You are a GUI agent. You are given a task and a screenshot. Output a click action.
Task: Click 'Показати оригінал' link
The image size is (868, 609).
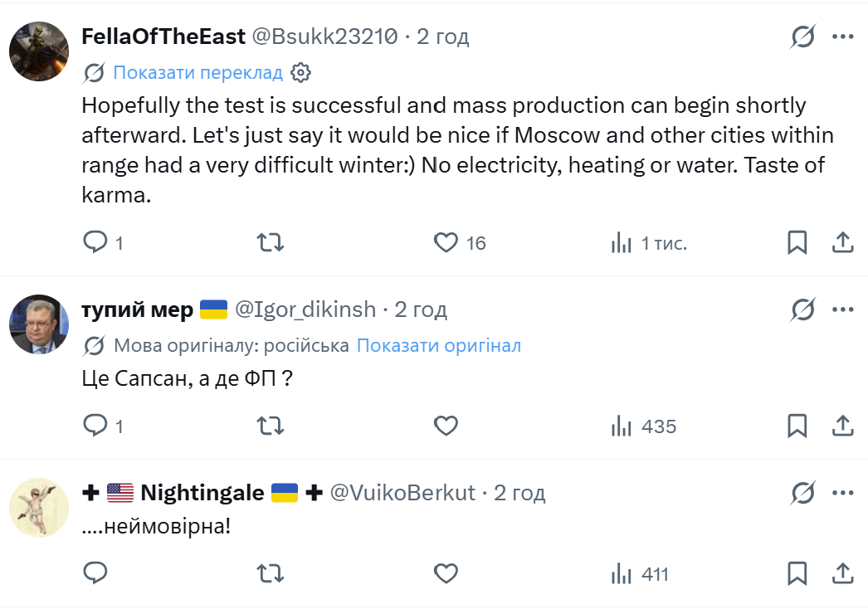pos(439,345)
